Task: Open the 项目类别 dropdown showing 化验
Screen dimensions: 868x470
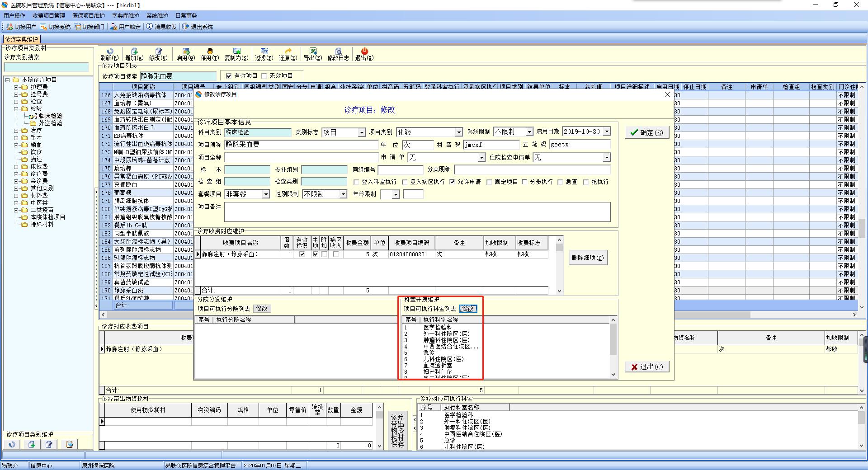Action: point(458,132)
